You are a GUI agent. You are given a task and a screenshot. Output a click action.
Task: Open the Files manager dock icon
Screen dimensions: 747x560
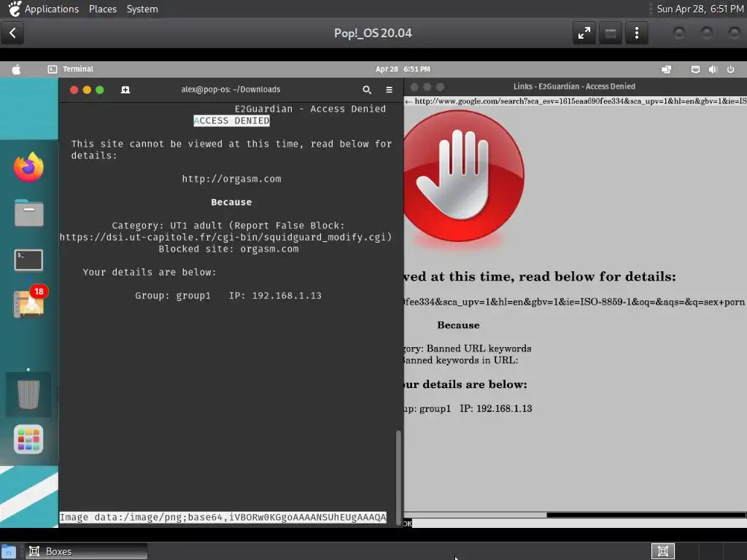[x=28, y=213]
